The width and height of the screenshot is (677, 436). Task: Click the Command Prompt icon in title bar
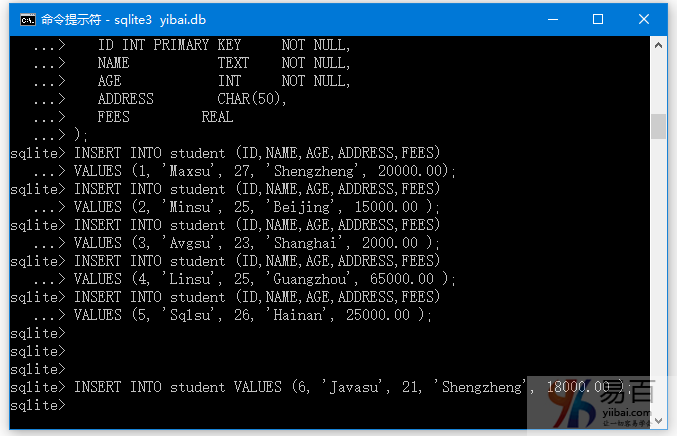pyautogui.click(x=27, y=19)
